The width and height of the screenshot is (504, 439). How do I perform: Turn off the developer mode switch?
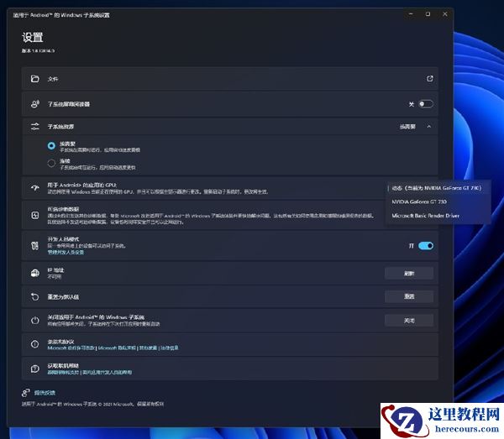tap(426, 246)
